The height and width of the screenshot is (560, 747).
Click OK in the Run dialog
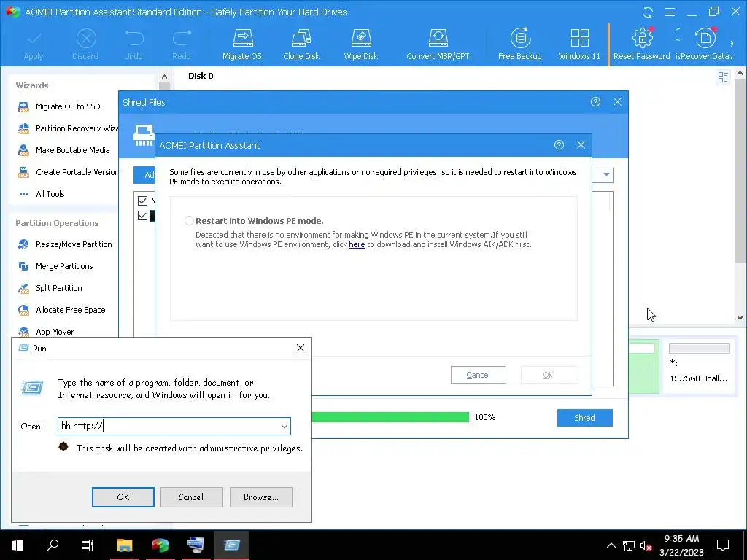[123, 497]
